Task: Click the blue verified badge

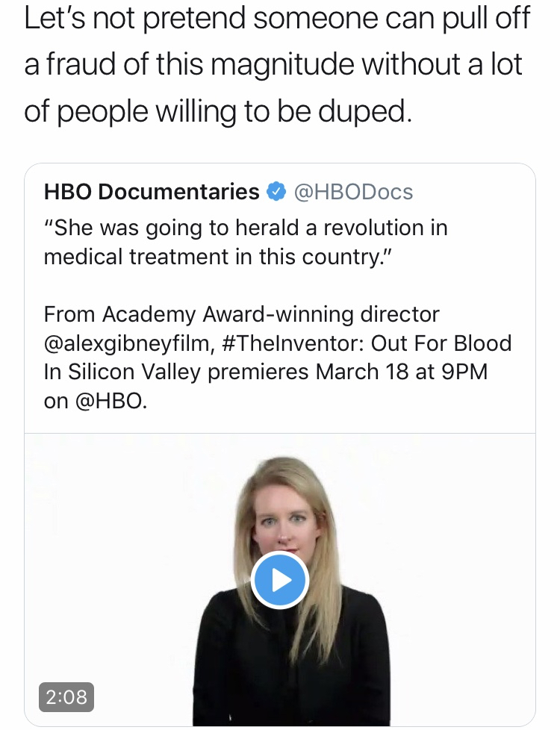Action: (276, 192)
